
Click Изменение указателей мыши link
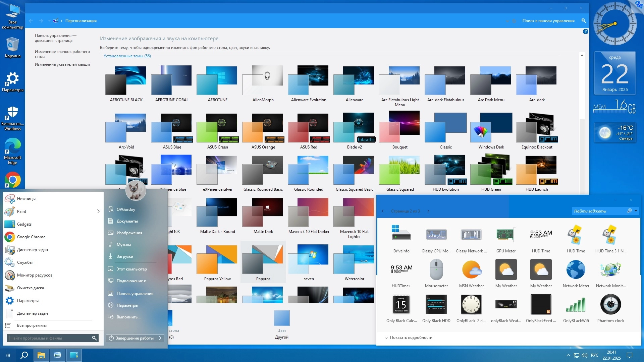[x=62, y=64]
